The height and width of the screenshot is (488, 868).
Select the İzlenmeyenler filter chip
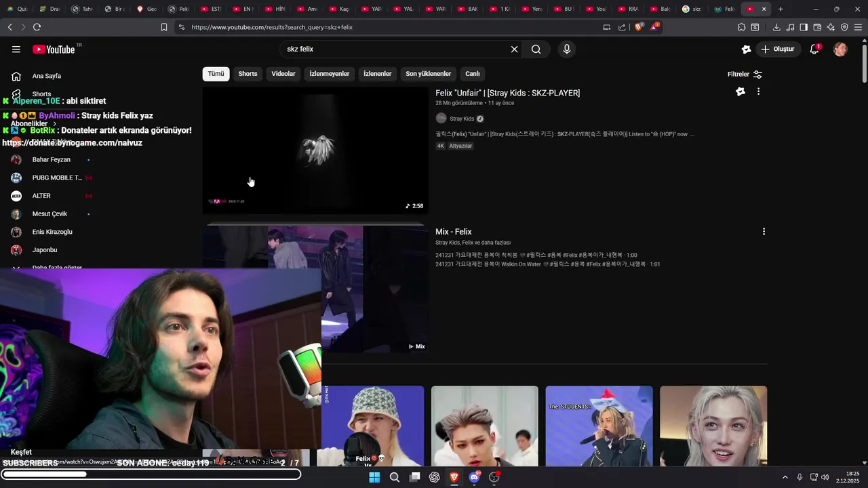(330, 74)
